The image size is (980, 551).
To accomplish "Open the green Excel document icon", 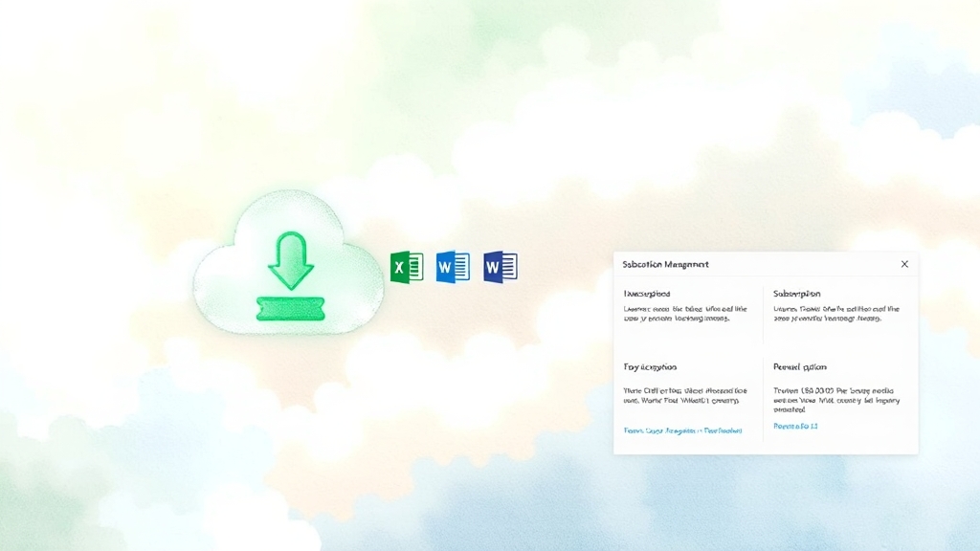I will click(x=407, y=267).
